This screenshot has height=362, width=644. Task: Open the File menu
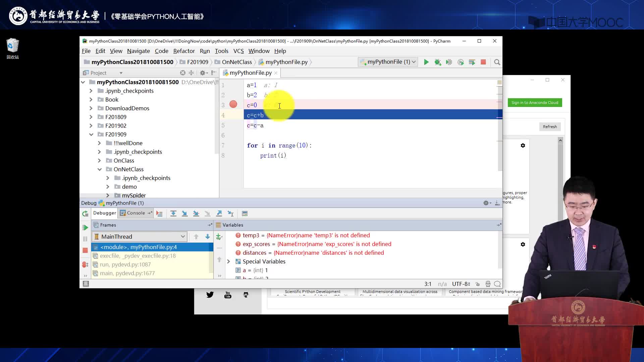pos(86,51)
